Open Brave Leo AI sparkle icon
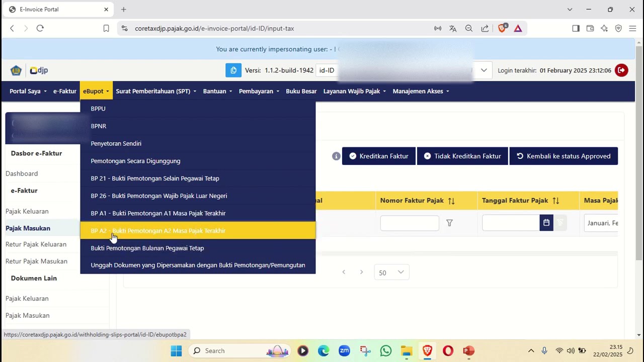This screenshot has height=362, width=644. [604, 28]
